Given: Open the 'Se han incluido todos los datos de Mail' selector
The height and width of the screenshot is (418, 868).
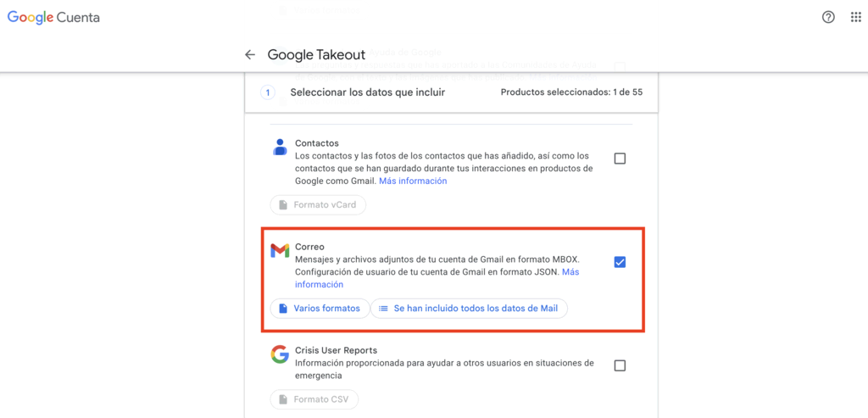Looking at the screenshot, I should pyautogui.click(x=469, y=309).
